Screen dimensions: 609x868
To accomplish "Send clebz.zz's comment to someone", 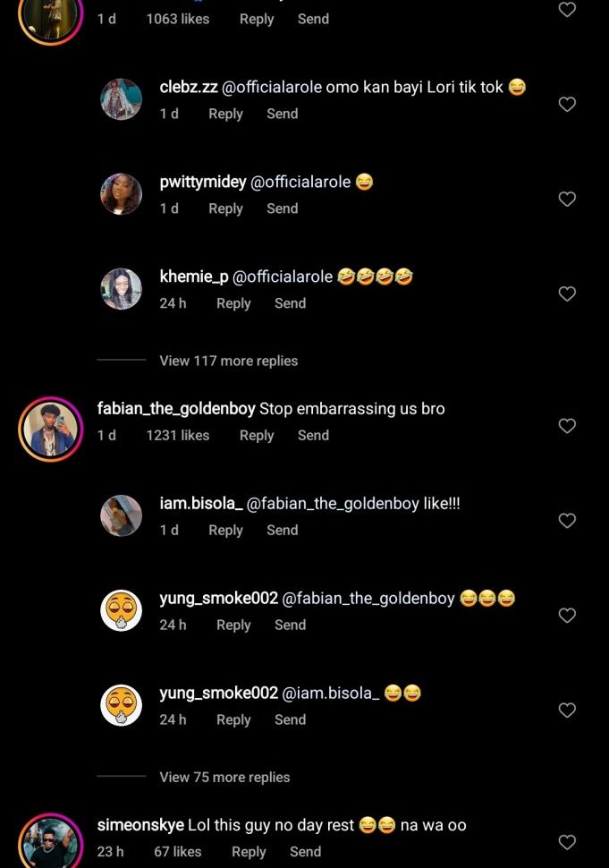I will (282, 114).
